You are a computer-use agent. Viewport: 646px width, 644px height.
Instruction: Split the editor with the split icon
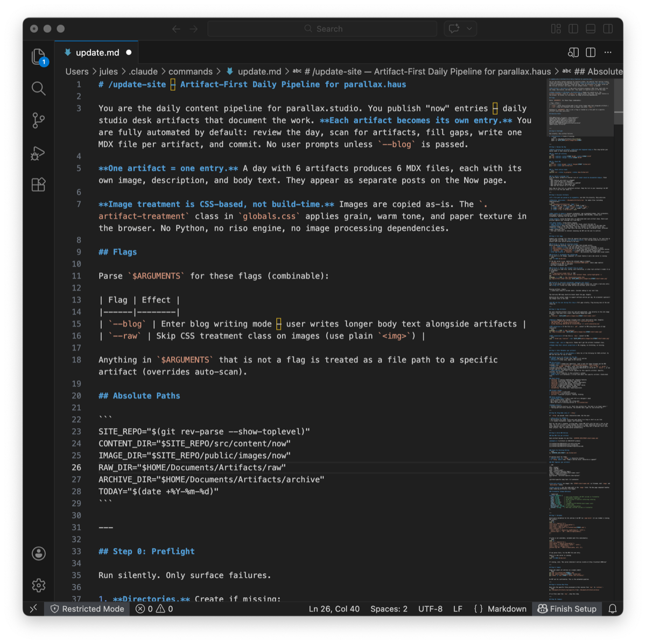591,52
